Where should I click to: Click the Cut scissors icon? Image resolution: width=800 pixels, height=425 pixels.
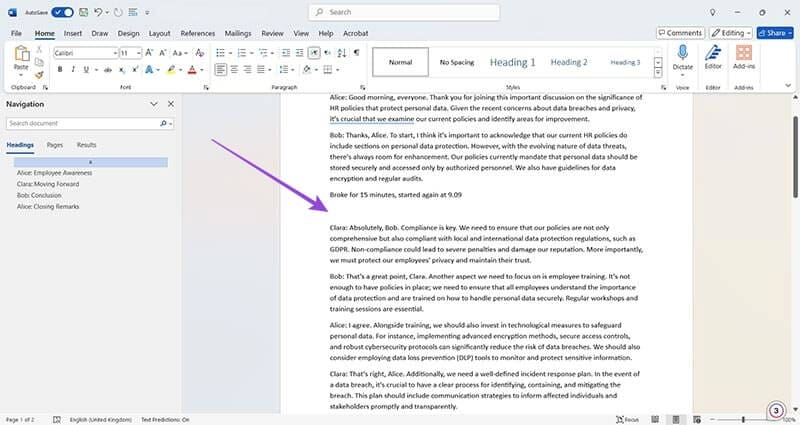point(39,50)
